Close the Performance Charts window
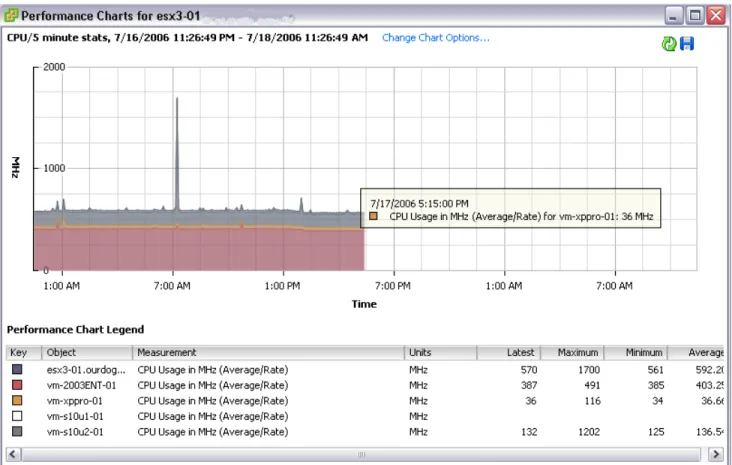 716,15
